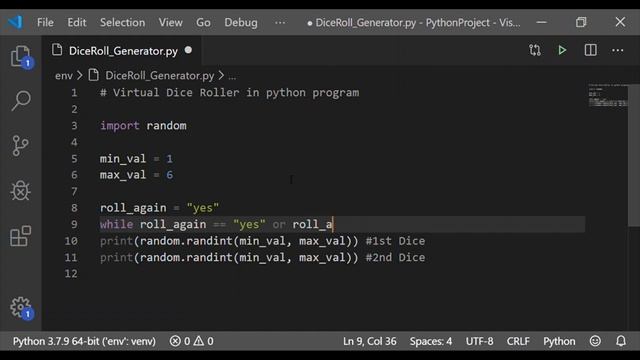Viewport: 640px width, 360px height.
Task: Click DiceRoll_Generator.py in the breadcrumb
Action: pyautogui.click(x=160, y=76)
